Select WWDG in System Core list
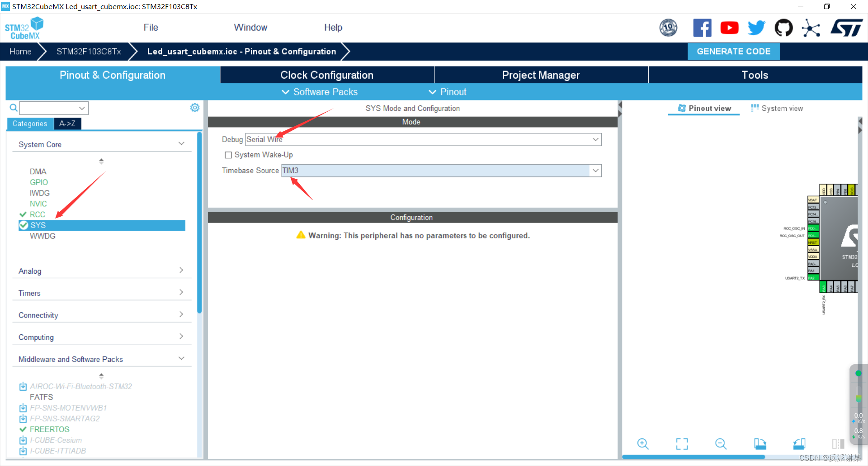868x466 pixels. pyautogui.click(x=42, y=236)
